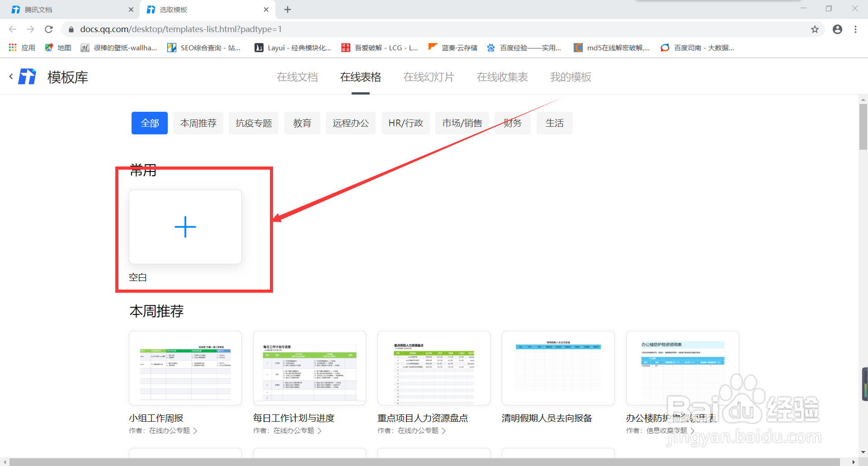Image resolution: width=868 pixels, height=466 pixels.
Task: Open the 百度司南 bookmark
Action: click(697, 48)
